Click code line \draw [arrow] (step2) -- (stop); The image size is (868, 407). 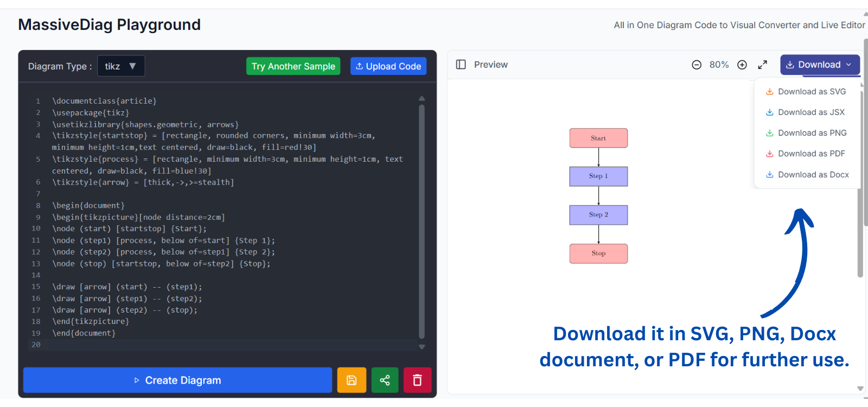click(125, 310)
